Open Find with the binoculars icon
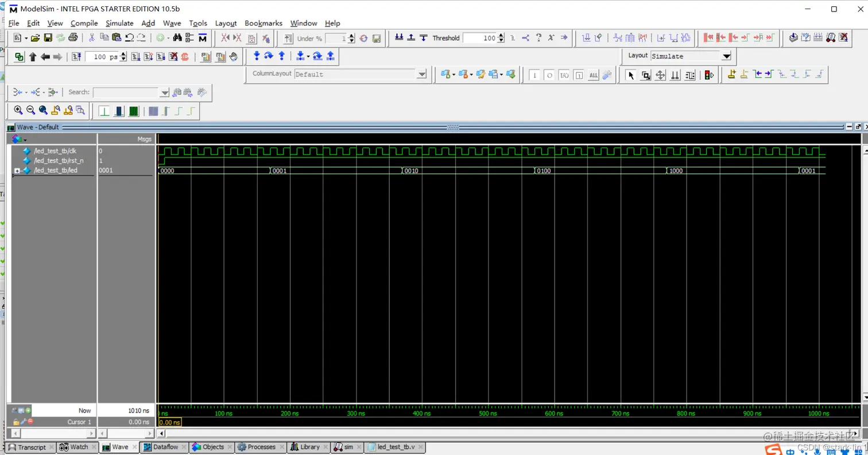 (x=177, y=38)
